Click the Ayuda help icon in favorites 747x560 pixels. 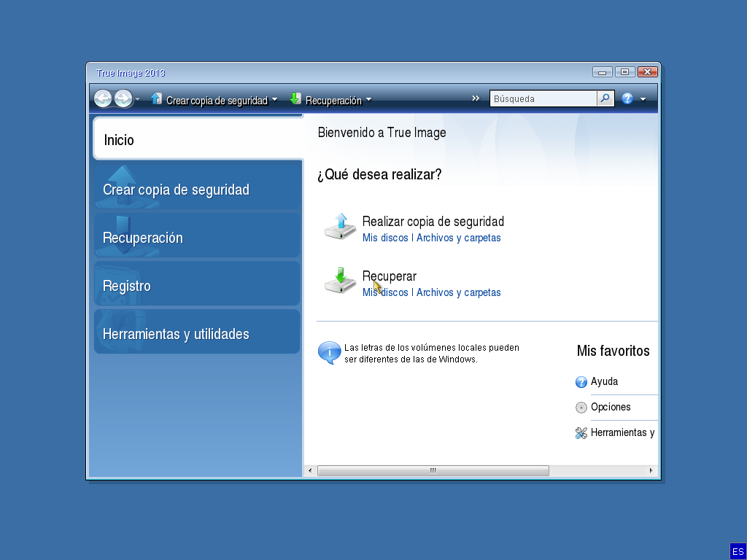[x=581, y=382]
